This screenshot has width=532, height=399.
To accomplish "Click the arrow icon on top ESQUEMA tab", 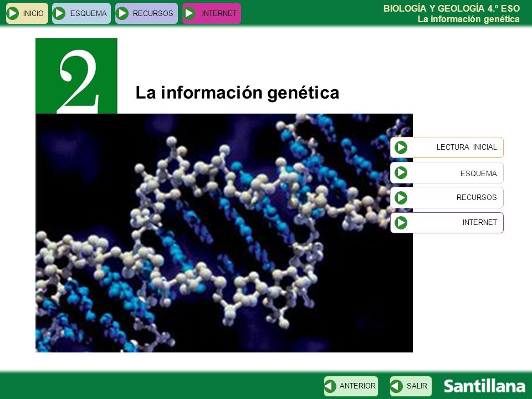I will (59, 13).
